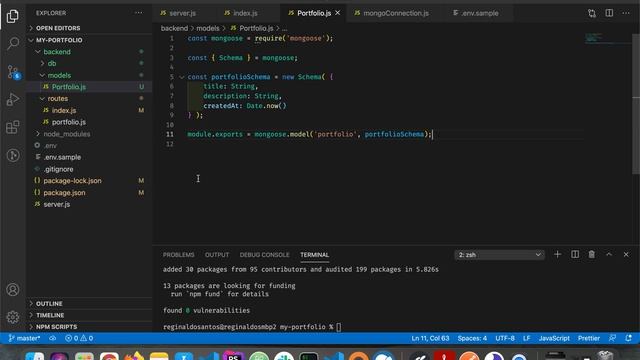Open the terminal selector dropdown 2: zsh
This screenshot has width=640, height=360.
tap(499, 255)
